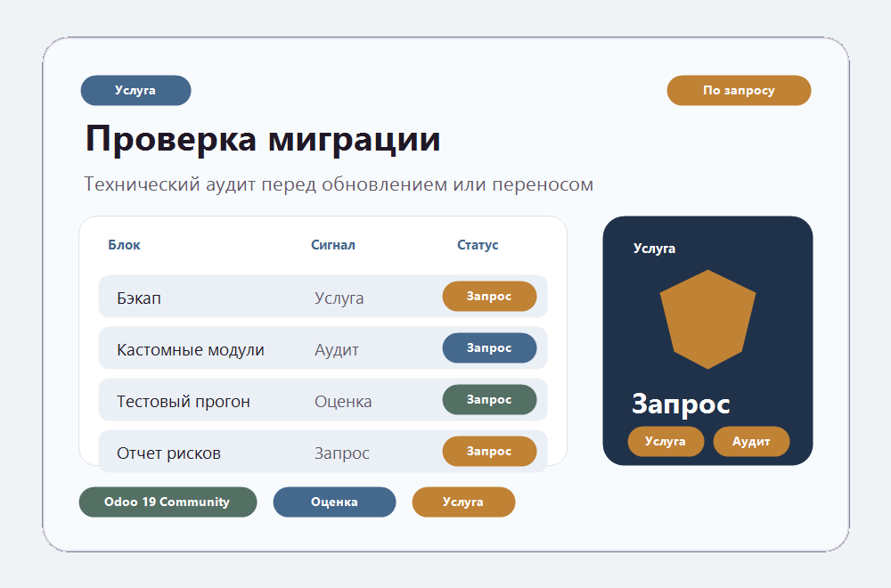Image resolution: width=891 pixels, height=588 pixels.
Task: Select the "Бэкап" row label
Action: (139, 298)
